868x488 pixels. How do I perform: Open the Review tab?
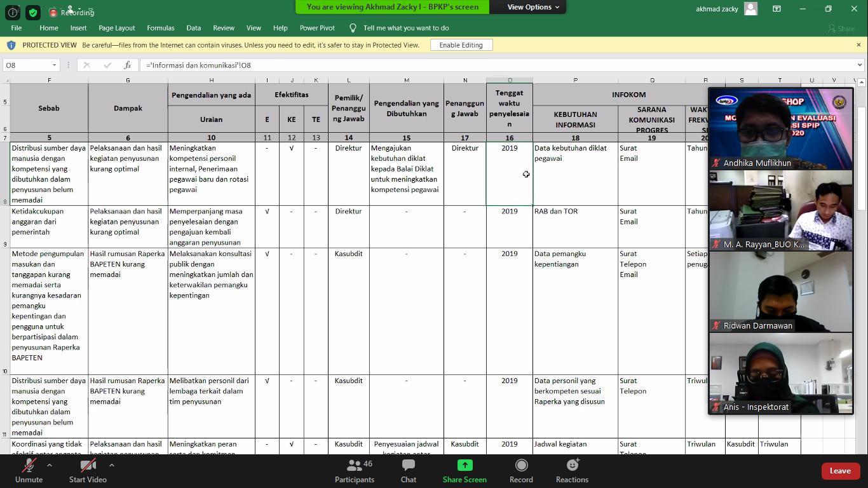pos(224,28)
